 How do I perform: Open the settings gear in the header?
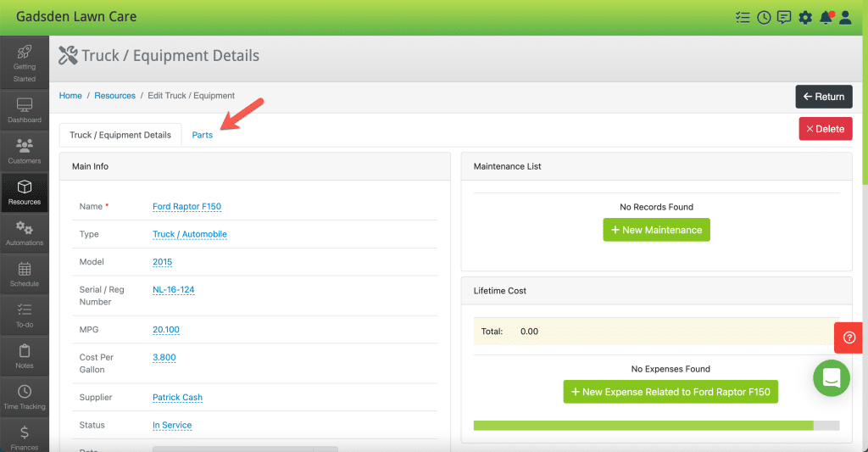(805, 18)
